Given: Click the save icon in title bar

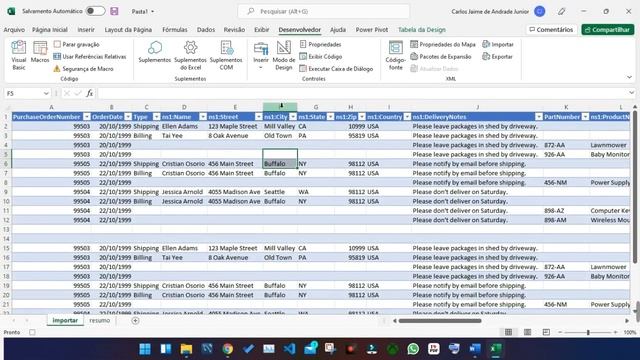Looking at the screenshot, I should (x=114, y=11).
